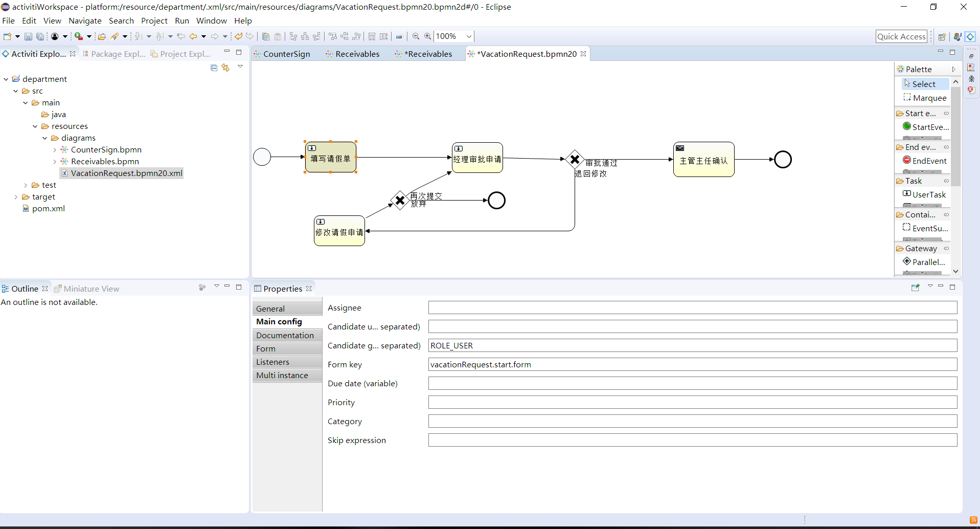
Task: Close the VacationRequest.bpmn20 editor tab
Action: pyautogui.click(x=583, y=54)
